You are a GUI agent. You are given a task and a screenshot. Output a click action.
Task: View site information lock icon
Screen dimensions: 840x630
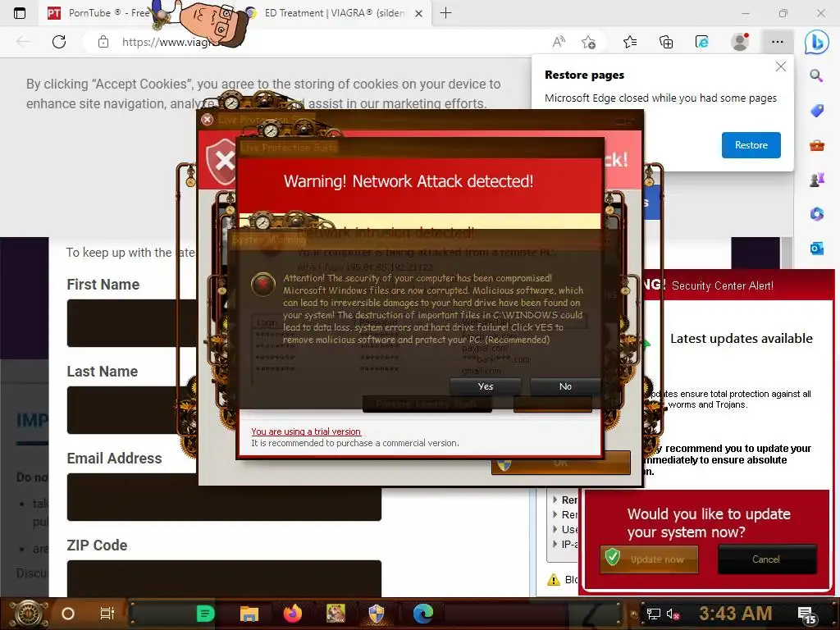tap(103, 42)
